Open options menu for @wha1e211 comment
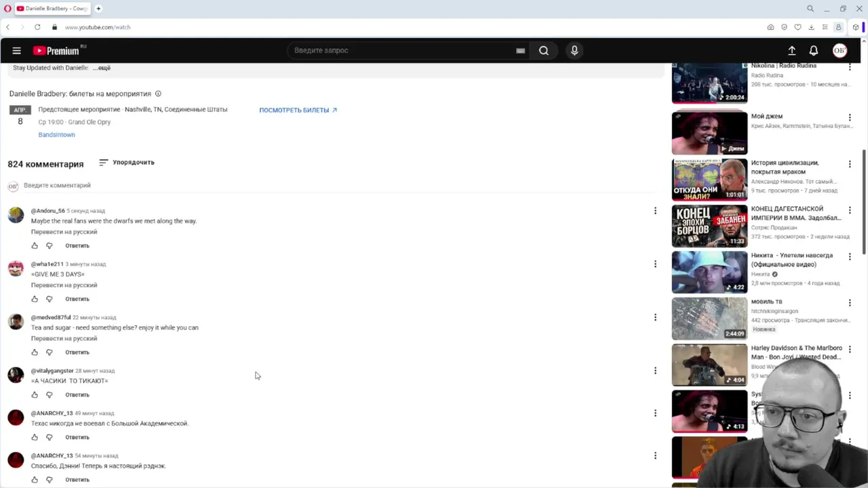This screenshot has height=488, width=868. coord(655,264)
